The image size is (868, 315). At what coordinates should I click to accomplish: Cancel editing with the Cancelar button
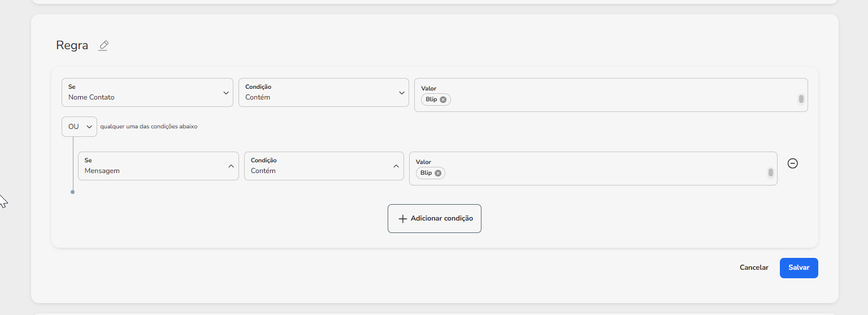[x=754, y=267]
